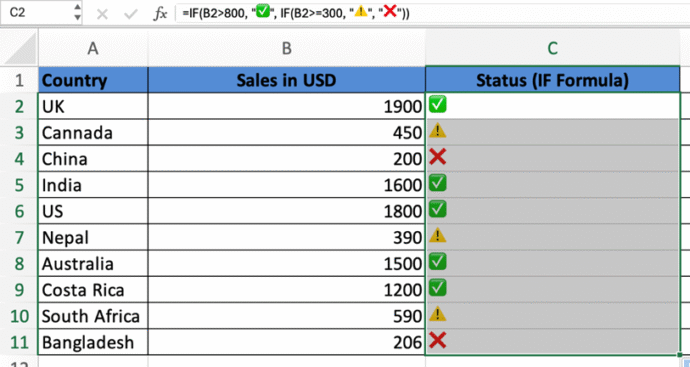Screen dimensions: 690x367
Task: Open the fx insert function button
Action: (x=160, y=14)
